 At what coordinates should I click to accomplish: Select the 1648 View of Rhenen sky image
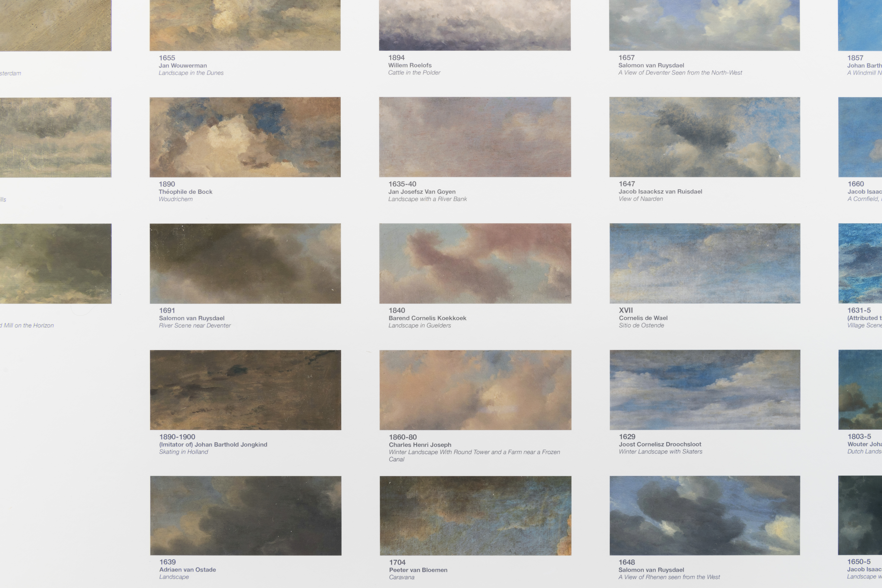coord(705,516)
